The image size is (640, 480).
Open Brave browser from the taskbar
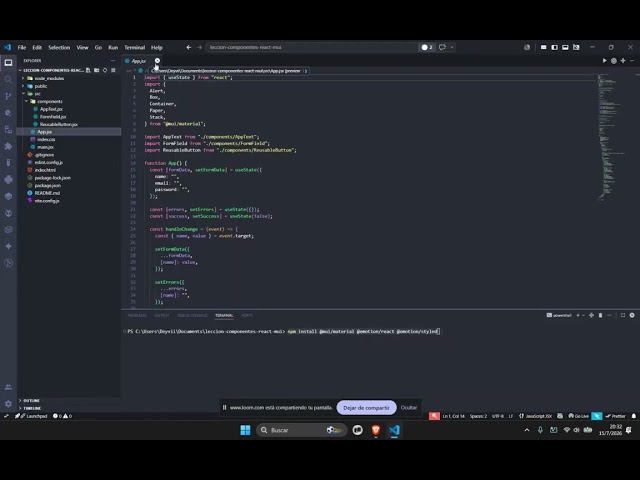[376, 430]
